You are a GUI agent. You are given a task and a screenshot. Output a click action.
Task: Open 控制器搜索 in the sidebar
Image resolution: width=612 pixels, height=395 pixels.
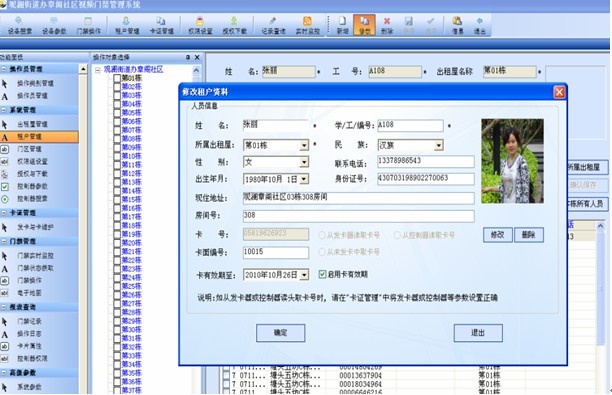32,199
